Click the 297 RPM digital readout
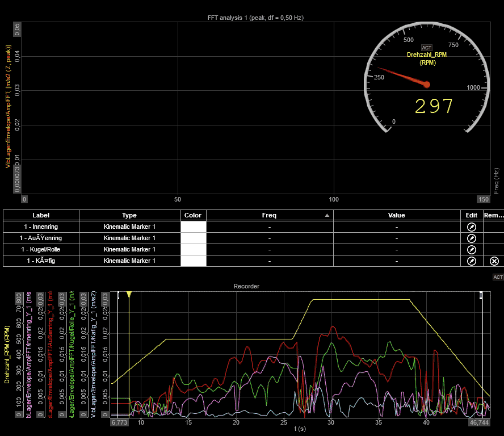This screenshot has height=436, width=504. tap(434, 106)
